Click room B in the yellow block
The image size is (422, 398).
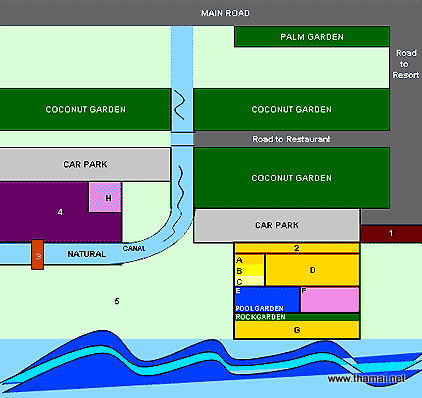[x=249, y=271]
